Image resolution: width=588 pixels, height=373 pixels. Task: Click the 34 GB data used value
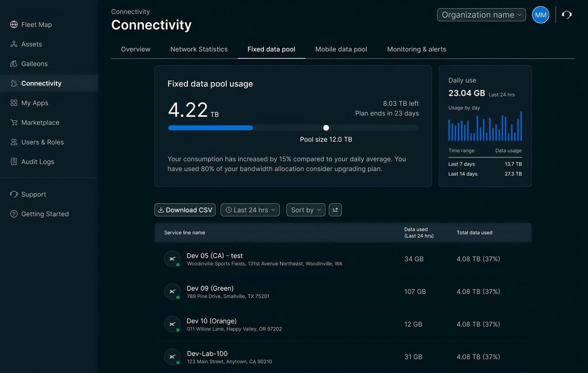pos(414,259)
